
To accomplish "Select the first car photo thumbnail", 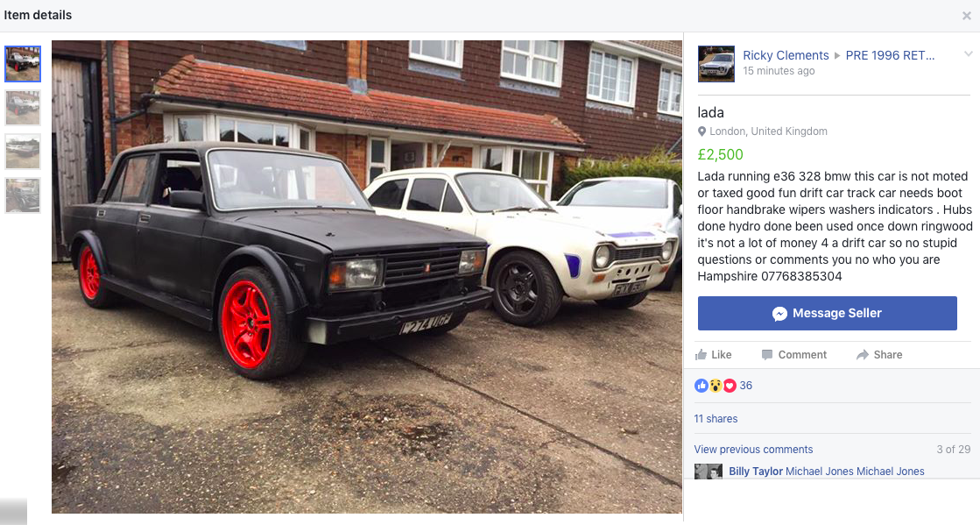I will (23, 64).
